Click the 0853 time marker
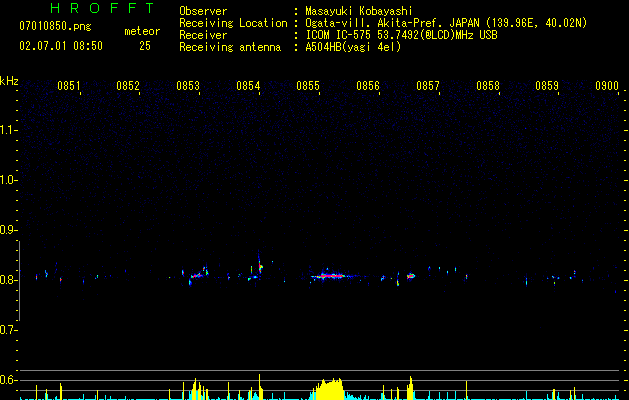The image size is (629, 400). [x=188, y=86]
